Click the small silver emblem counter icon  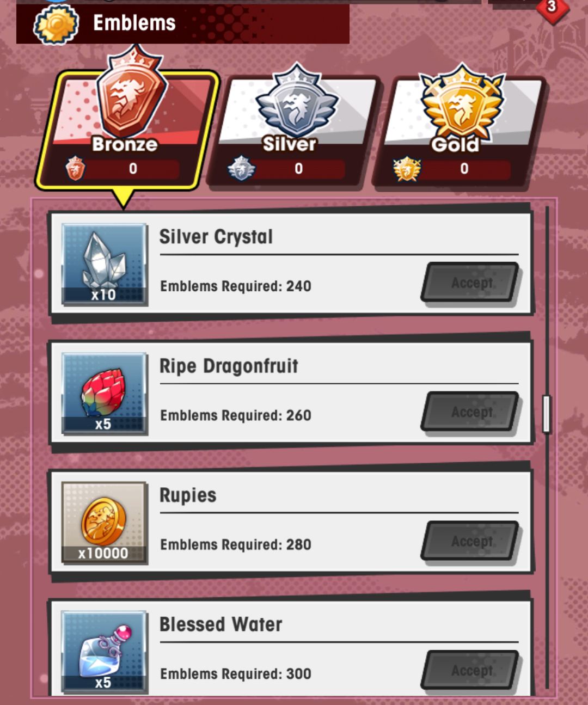241,168
